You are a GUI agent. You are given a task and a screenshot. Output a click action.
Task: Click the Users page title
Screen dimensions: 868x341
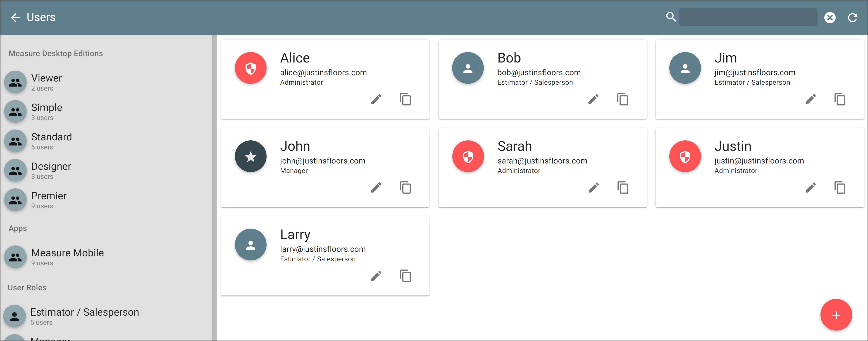click(41, 17)
